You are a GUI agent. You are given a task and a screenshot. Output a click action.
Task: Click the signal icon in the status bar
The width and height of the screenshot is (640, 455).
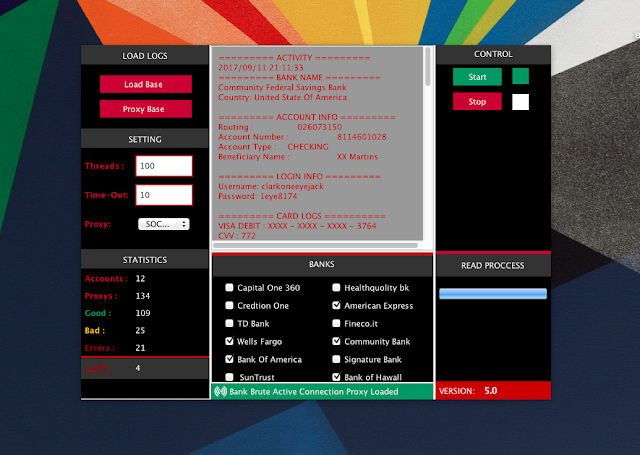(x=220, y=392)
